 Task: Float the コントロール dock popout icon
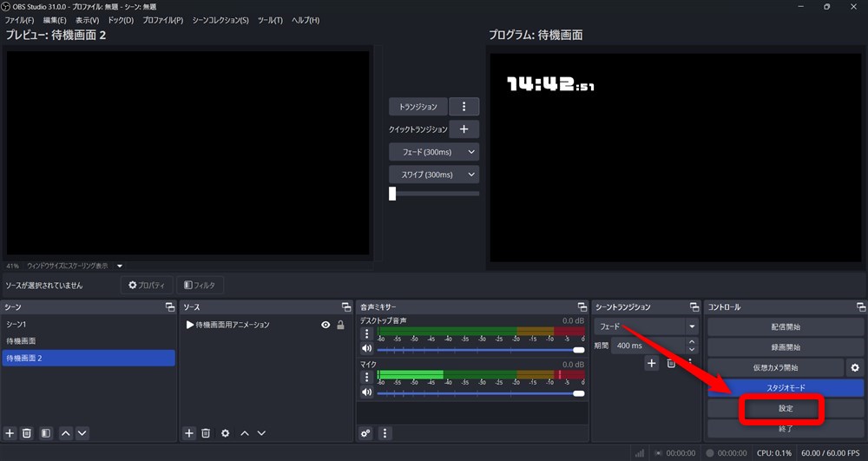click(x=861, y=306)
